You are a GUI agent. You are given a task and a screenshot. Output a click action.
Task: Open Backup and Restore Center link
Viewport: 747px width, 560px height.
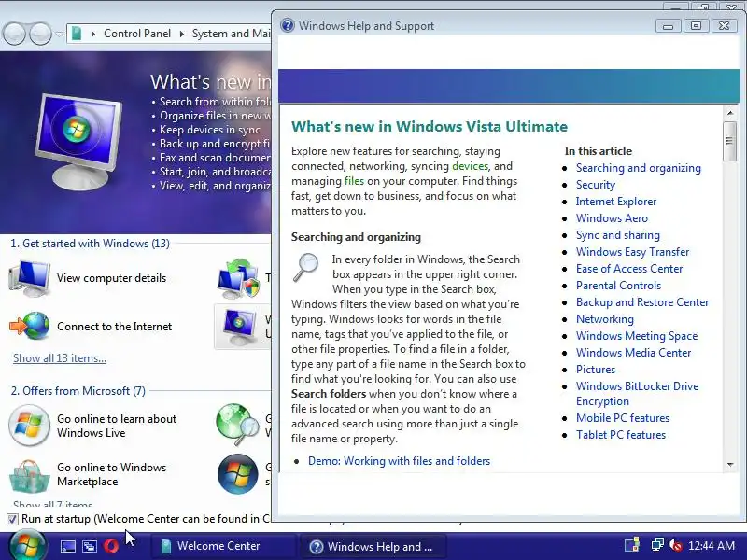point(642,302)
